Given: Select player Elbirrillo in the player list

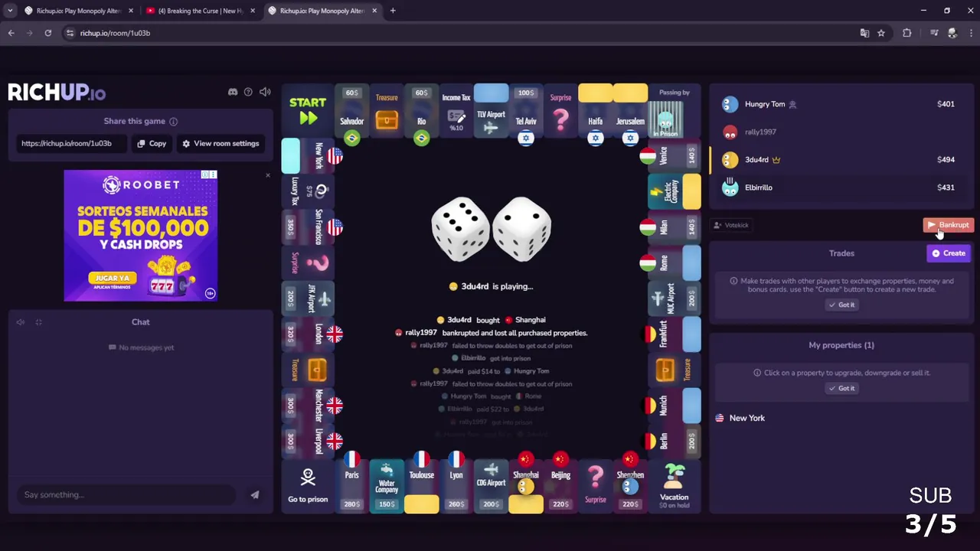Looking at the screenshot, I should click(x=841, y=187).
